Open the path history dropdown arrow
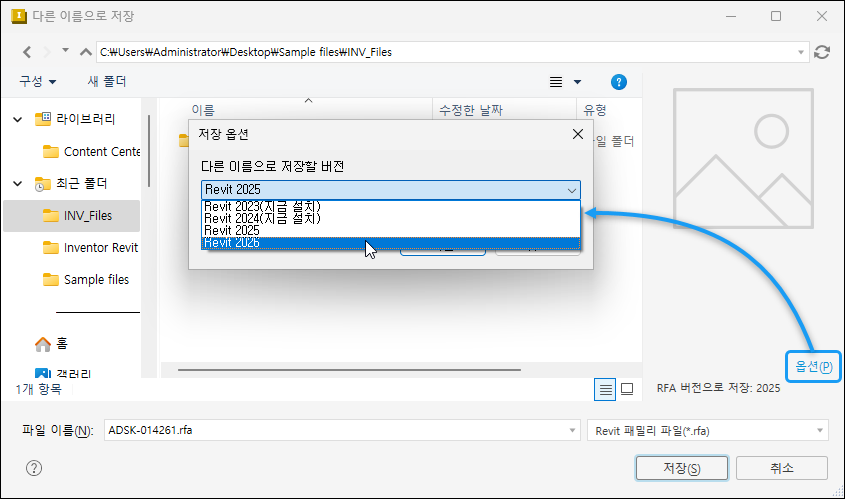The width and height of the screenshot is (845, 499). [801, 52]
